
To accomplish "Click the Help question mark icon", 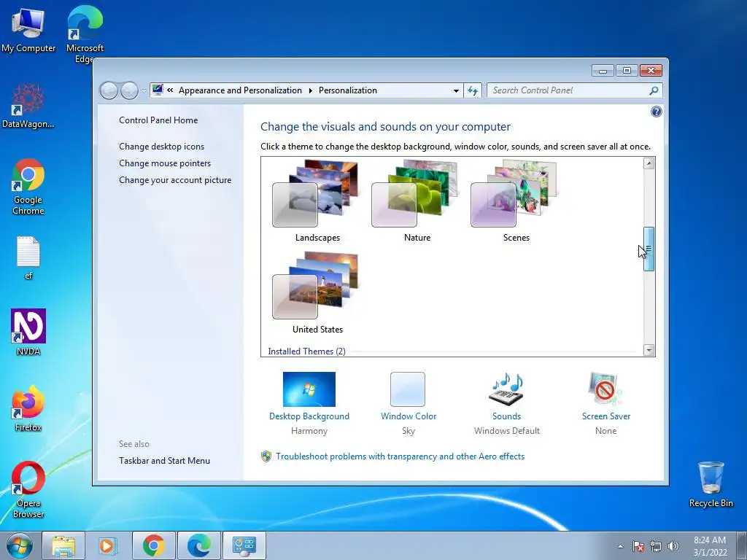I will [656, 112].
